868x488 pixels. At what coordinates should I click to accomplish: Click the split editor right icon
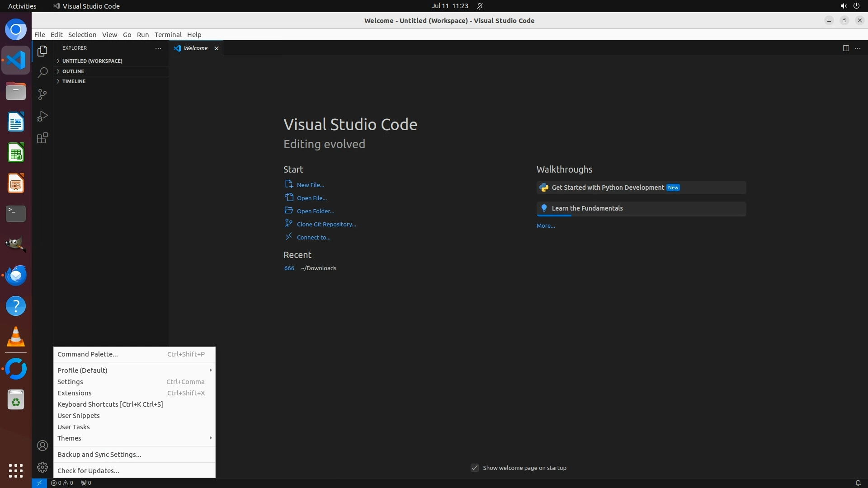846,48
